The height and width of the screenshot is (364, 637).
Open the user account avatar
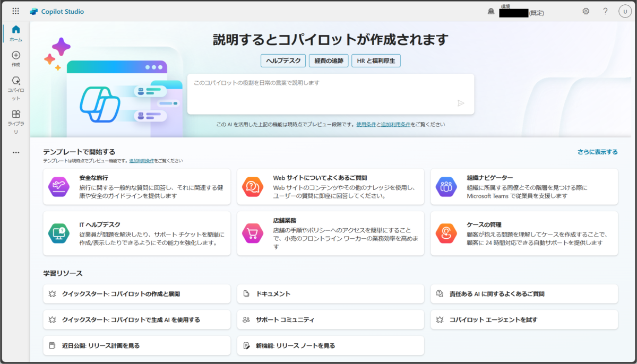(625, 11)
